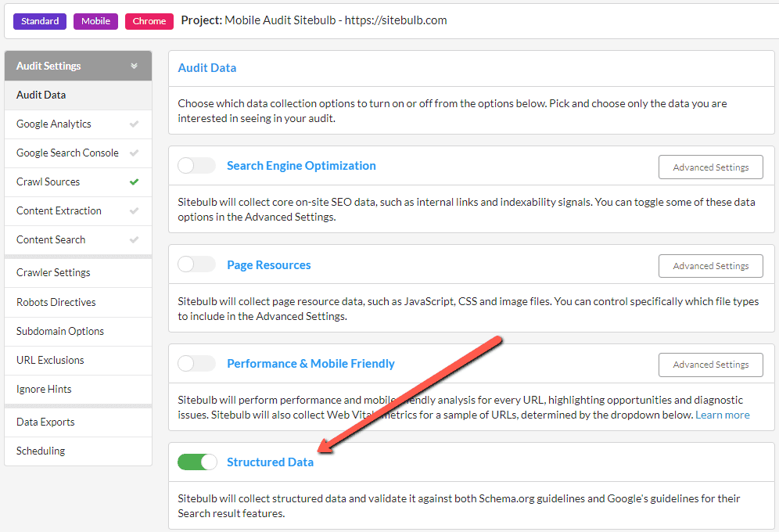This screenshot has height=532, width=779.
Task: Click the Content Search checkmark icon
Action: click(x=135, y=239)
